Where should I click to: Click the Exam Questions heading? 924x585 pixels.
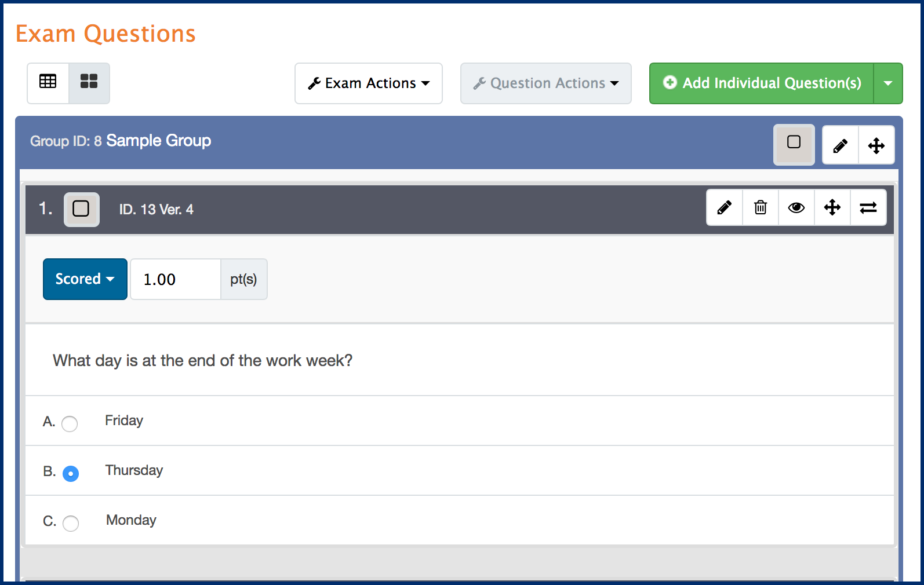106,33
